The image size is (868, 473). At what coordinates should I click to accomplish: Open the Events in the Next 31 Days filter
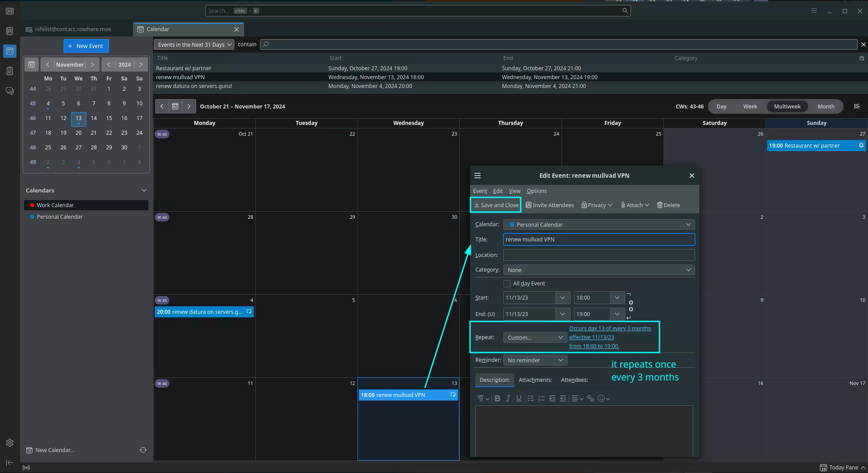(194, 44)
